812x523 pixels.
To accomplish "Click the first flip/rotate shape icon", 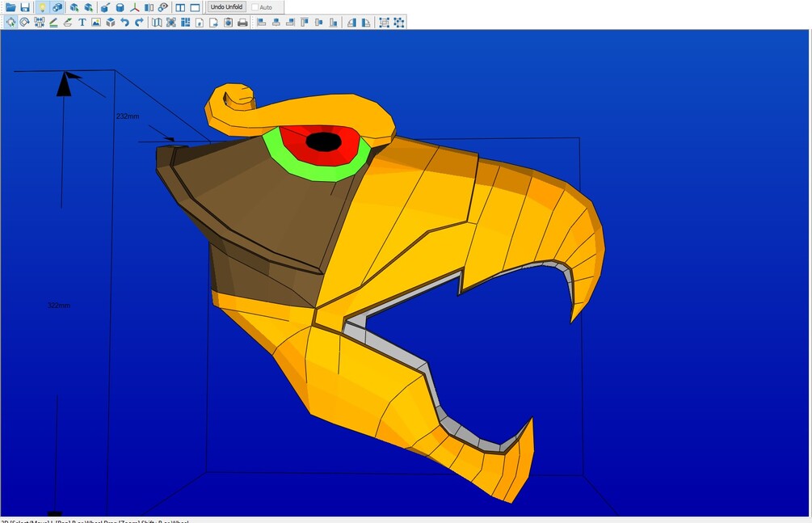I will point(351,23).
